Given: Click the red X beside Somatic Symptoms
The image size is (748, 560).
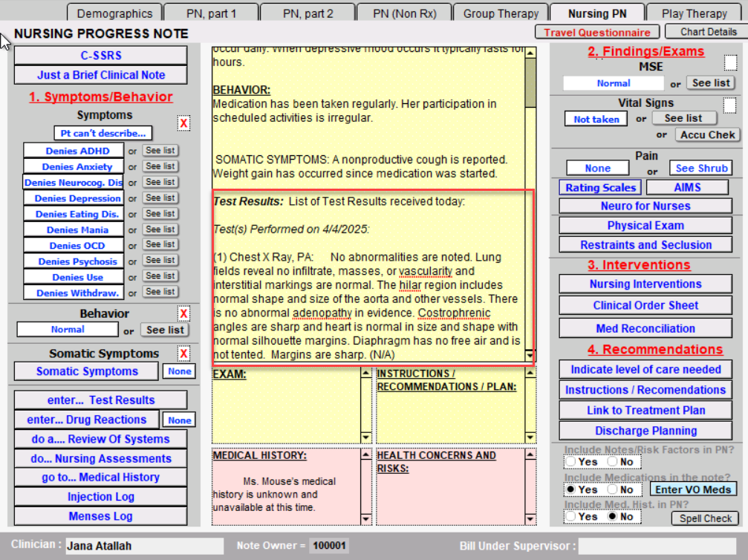Looking at the screenshot, I should pos(183,354).
